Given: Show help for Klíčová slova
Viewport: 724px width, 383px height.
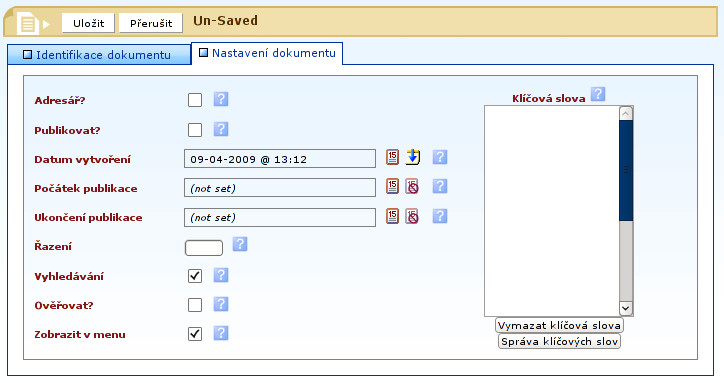Looking at the screenshot, I should coord(598,94).
